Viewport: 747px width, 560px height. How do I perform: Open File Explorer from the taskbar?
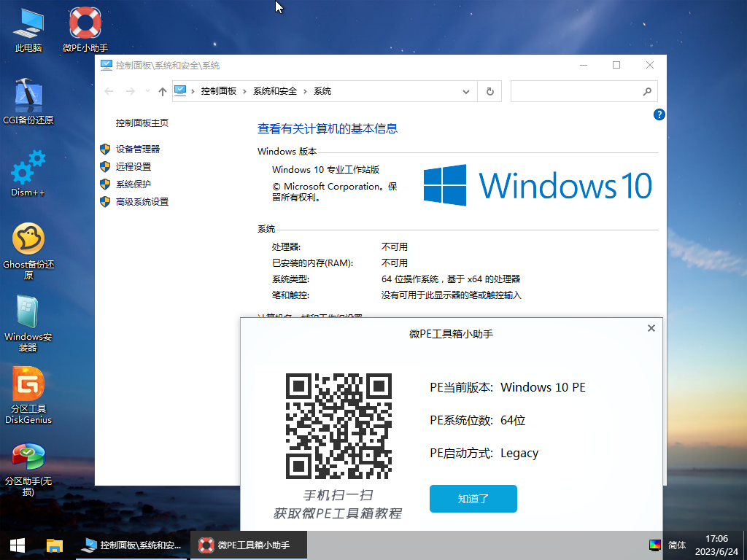click(x=55, y=545)
